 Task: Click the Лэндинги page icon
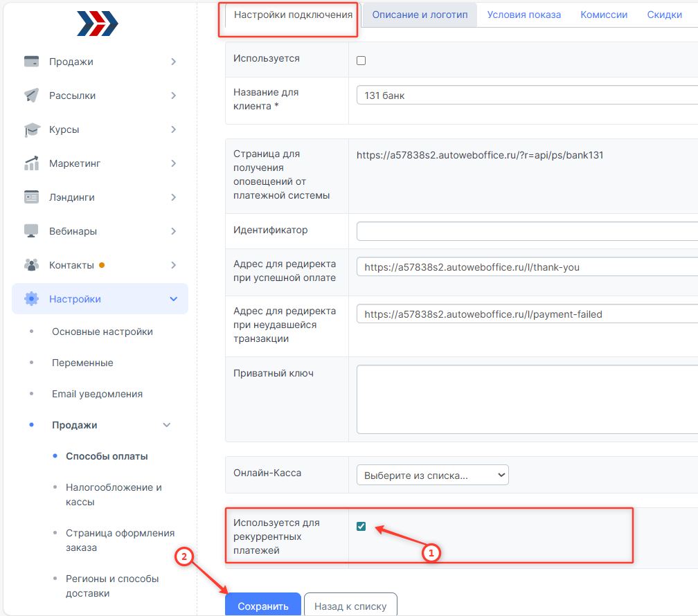click(x=31, y=197)
